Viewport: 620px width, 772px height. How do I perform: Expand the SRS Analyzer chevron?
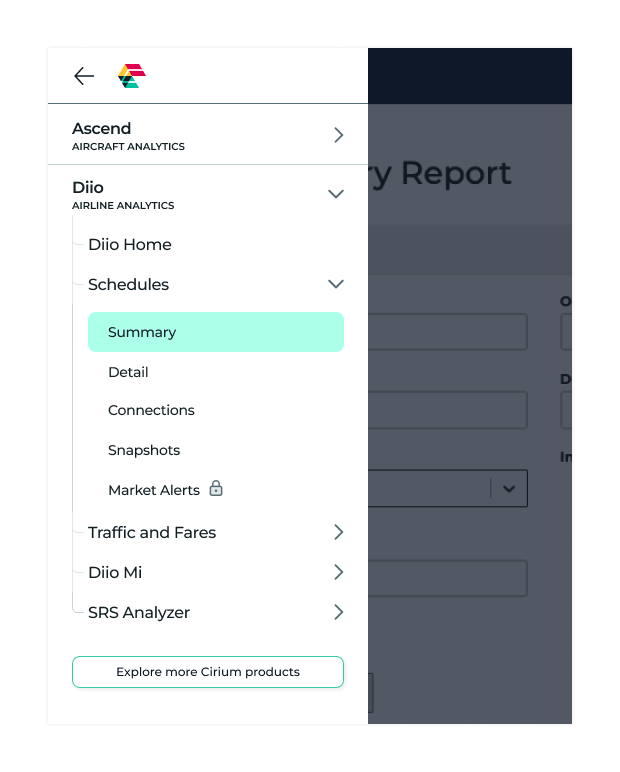338,612
